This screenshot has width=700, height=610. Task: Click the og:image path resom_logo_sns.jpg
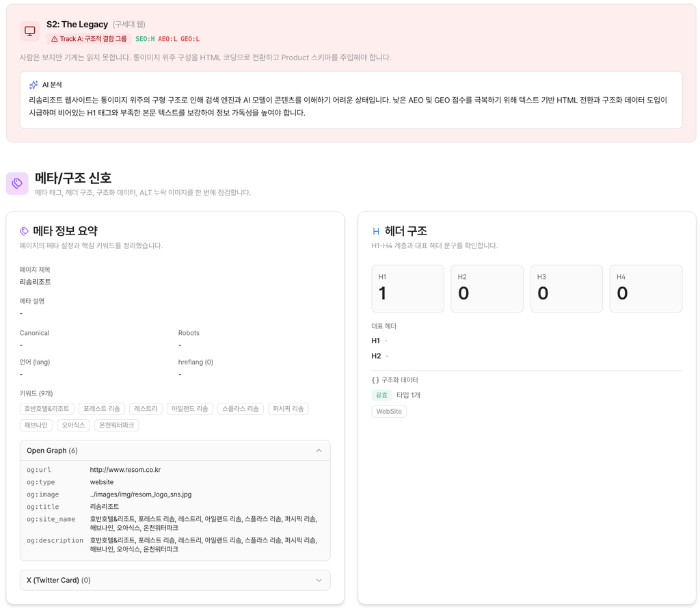click(141, 494)
